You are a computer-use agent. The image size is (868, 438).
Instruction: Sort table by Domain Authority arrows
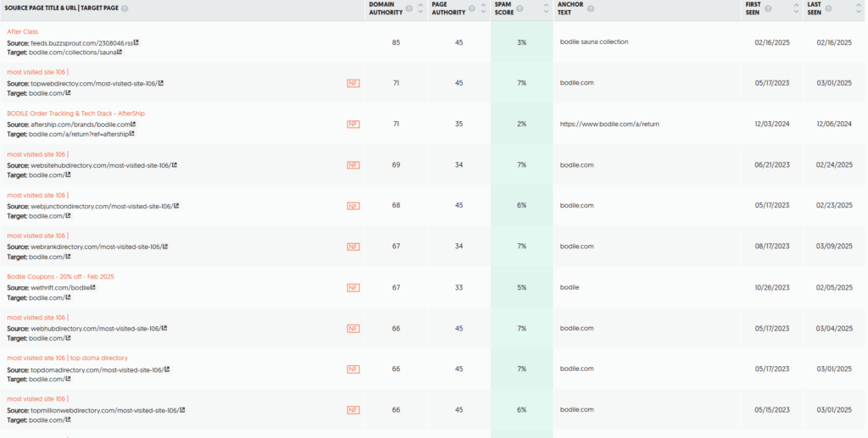pyautogui.click(x=420, y=8)
